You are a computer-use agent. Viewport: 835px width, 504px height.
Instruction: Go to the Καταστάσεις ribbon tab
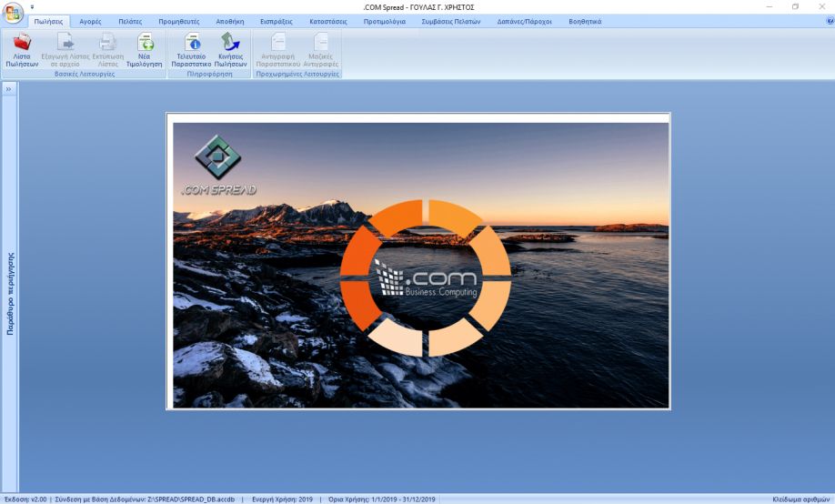point(328,21)
